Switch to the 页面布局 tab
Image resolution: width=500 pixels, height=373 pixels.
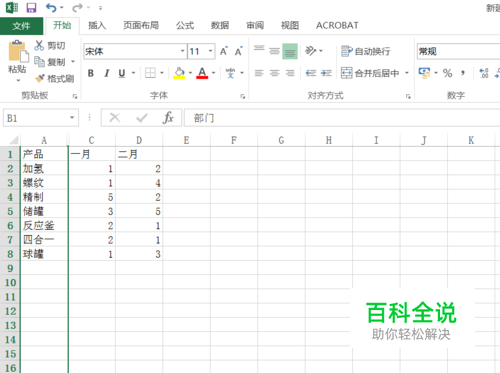[x=141, y=25]
